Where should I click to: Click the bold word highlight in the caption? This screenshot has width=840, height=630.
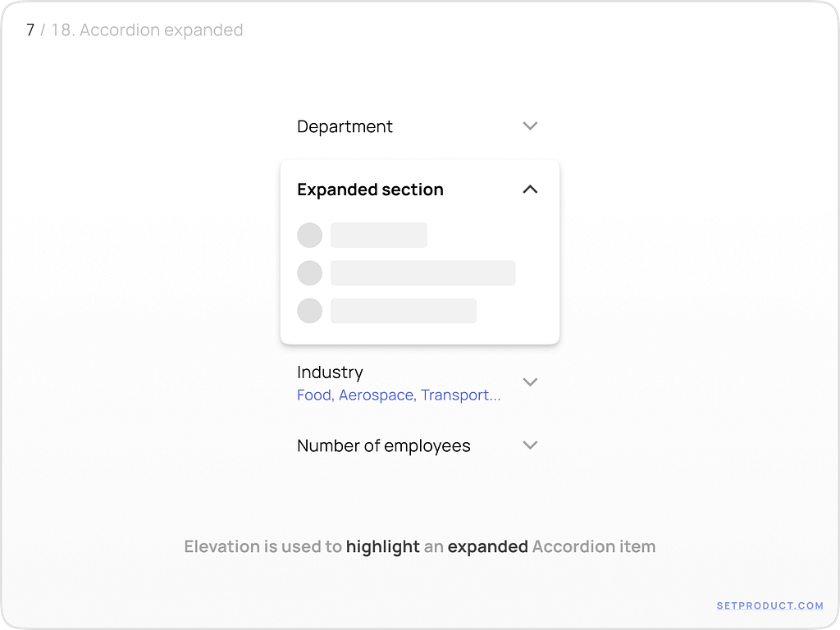coord(382,546)
